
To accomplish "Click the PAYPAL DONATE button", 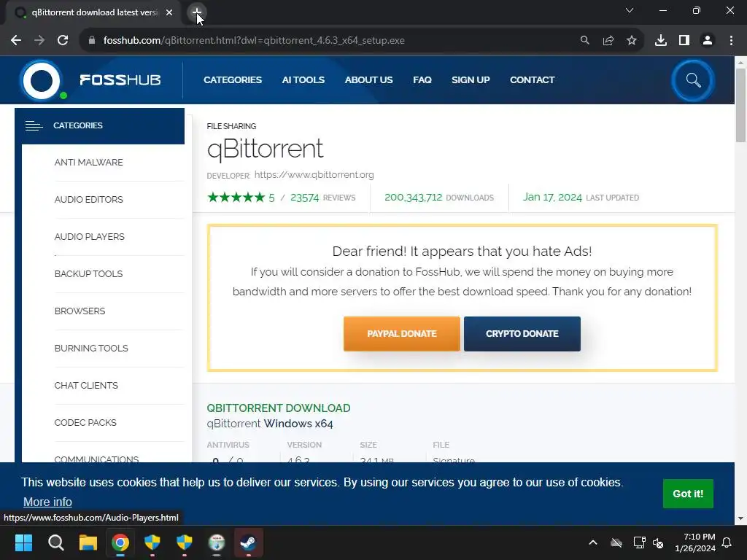I will click(402, 334).
